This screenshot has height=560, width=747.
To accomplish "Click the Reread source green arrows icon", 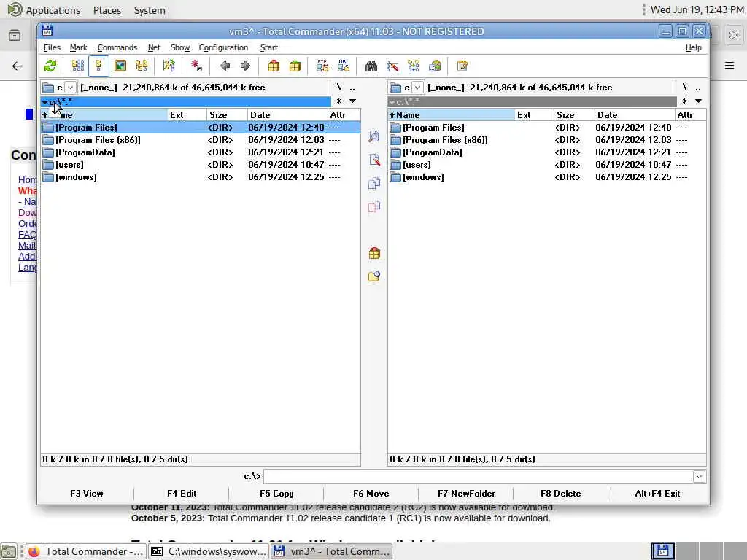I will click(x=50, y=66).
